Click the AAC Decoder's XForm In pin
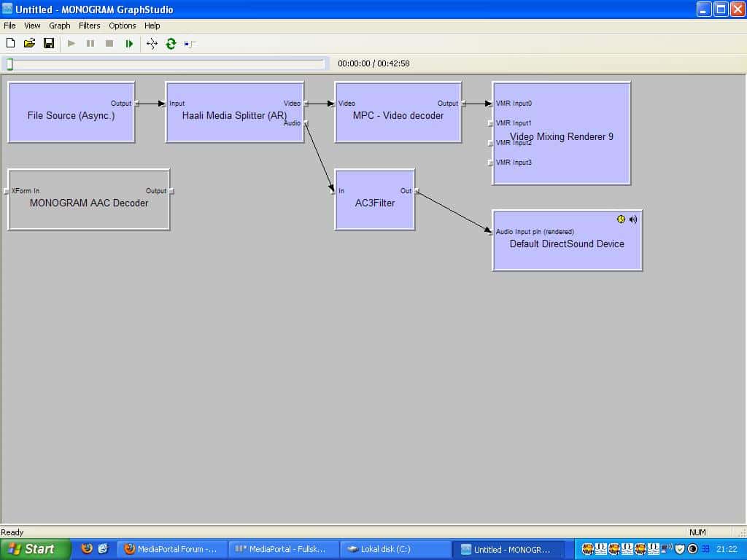This screenshot has width=747, height=560. tap(6, 191)
